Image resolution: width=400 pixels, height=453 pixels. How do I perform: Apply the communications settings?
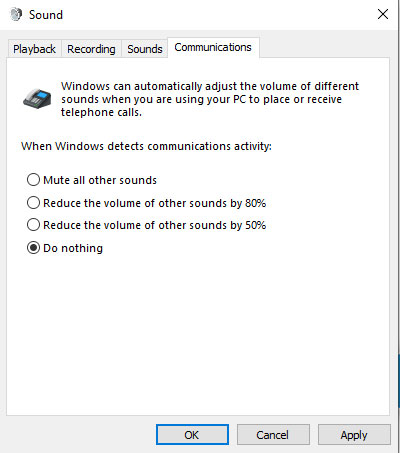point(354,435)
